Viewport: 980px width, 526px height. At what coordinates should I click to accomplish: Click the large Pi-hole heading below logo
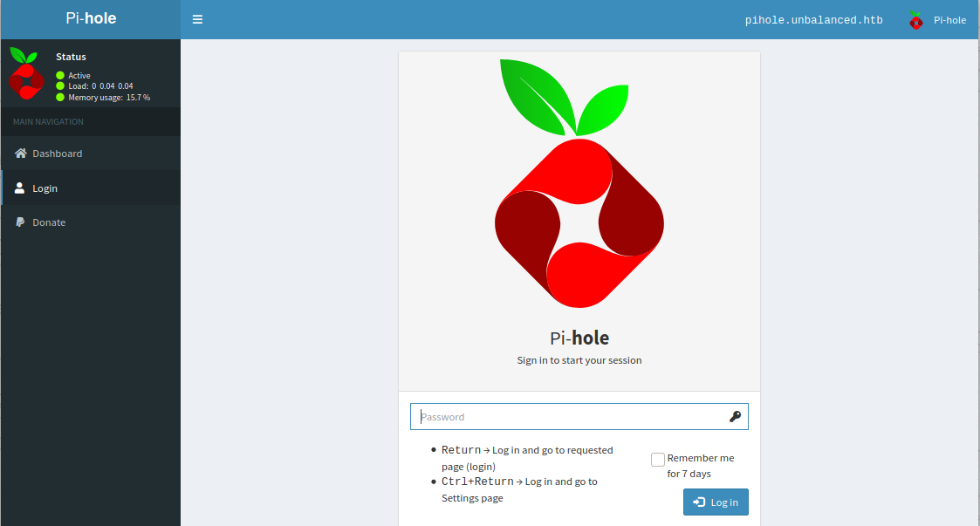579,338
